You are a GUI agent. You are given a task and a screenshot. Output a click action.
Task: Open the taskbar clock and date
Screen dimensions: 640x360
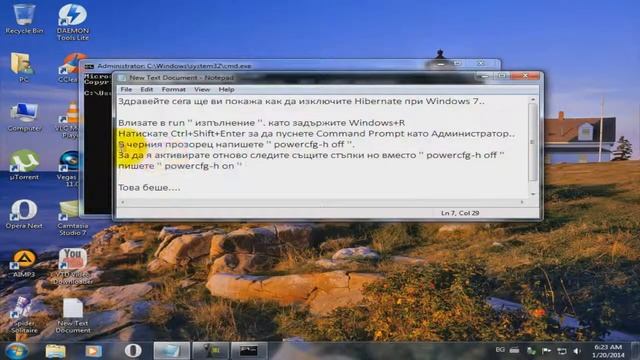point(608,351)
